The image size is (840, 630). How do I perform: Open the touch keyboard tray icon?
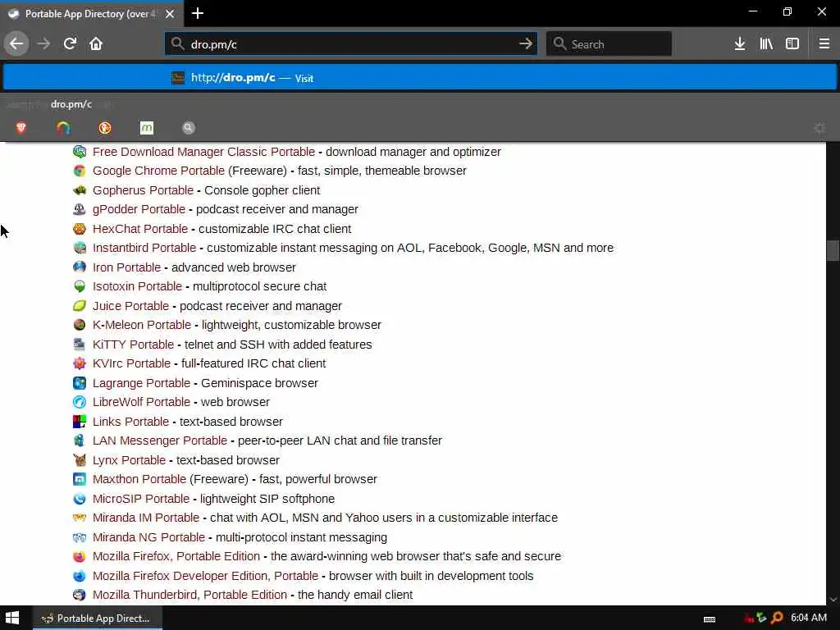click(x=710, y=619)
